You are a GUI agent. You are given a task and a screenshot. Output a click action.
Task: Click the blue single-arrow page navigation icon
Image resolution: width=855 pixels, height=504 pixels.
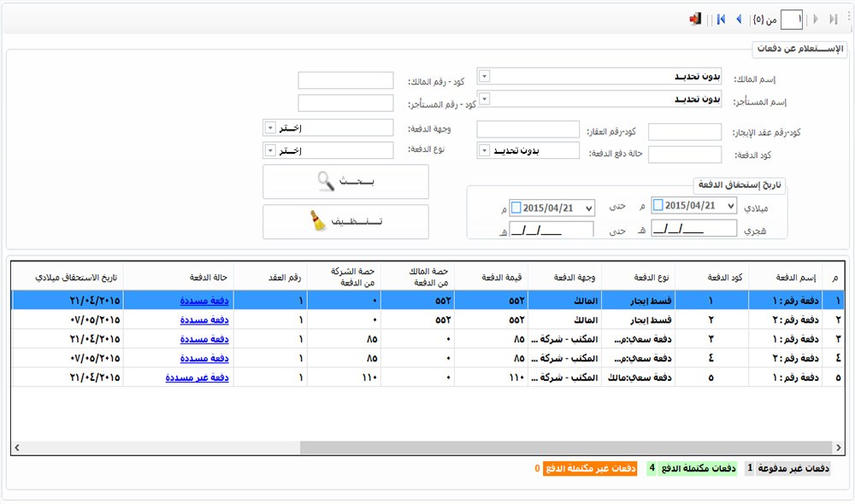(739, 19)
